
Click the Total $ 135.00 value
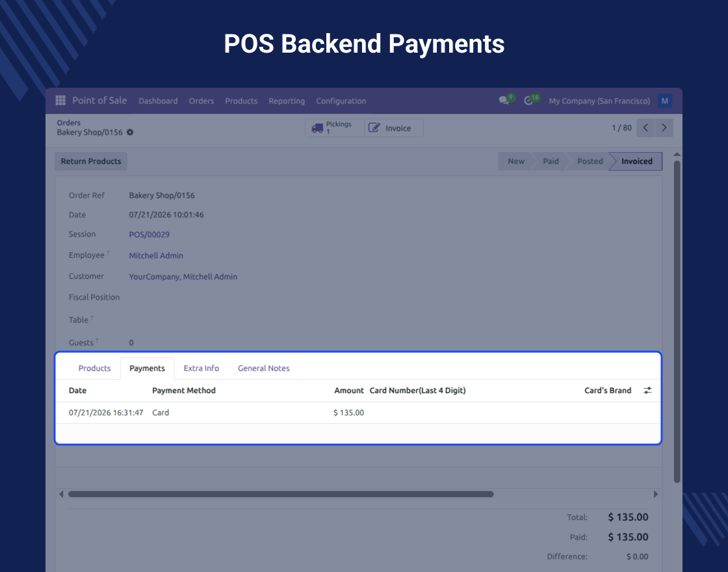(628, 517)
